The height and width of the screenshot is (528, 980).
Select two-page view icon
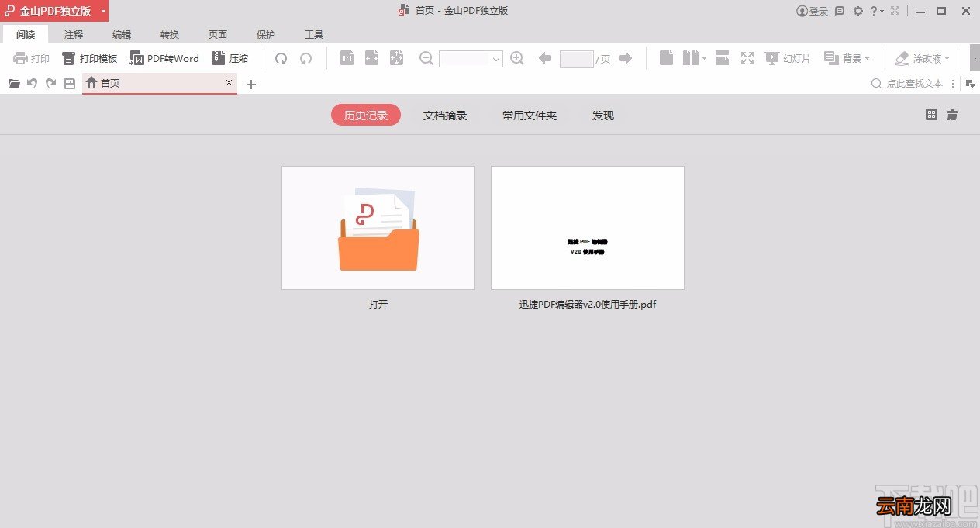[x=691, y=58]
